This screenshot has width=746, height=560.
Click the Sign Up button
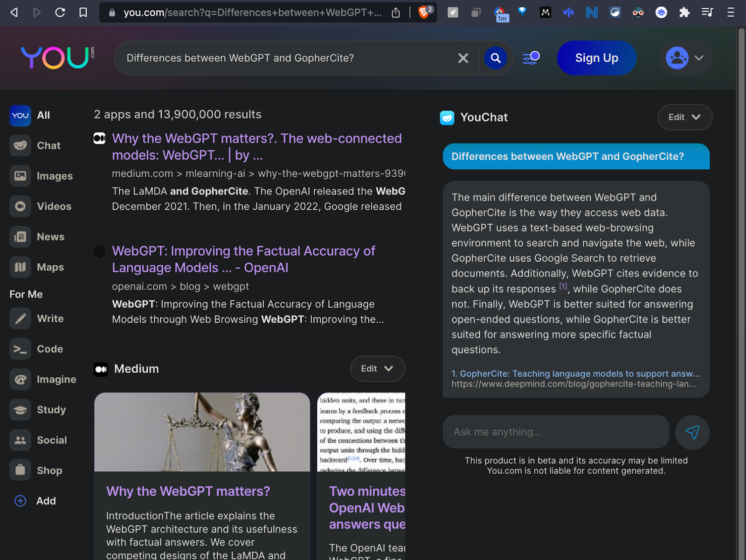(597, 58)
